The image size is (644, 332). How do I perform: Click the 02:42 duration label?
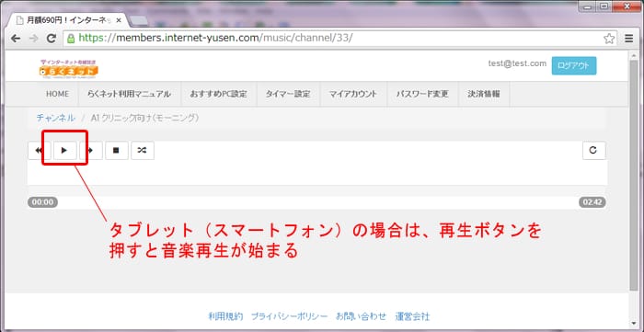click(592, 202)
